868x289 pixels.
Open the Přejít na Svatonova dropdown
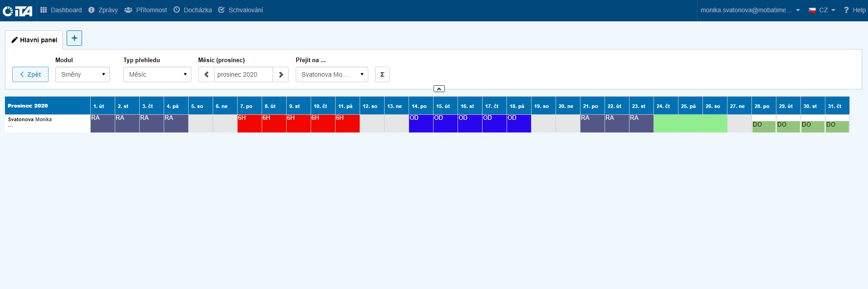(x=332, y=74)
